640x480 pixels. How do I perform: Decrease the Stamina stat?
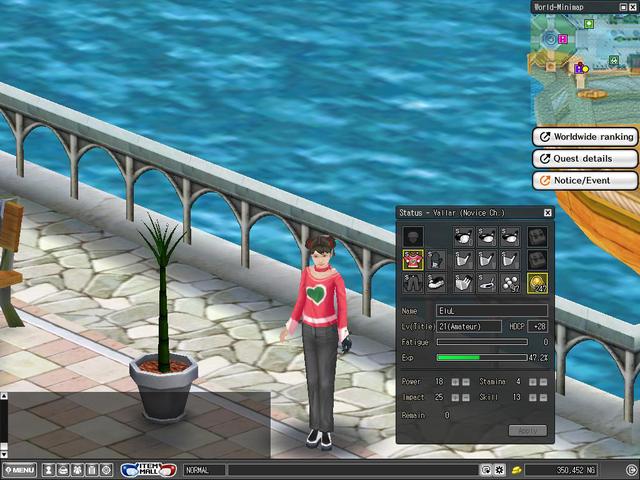[543, 382]
